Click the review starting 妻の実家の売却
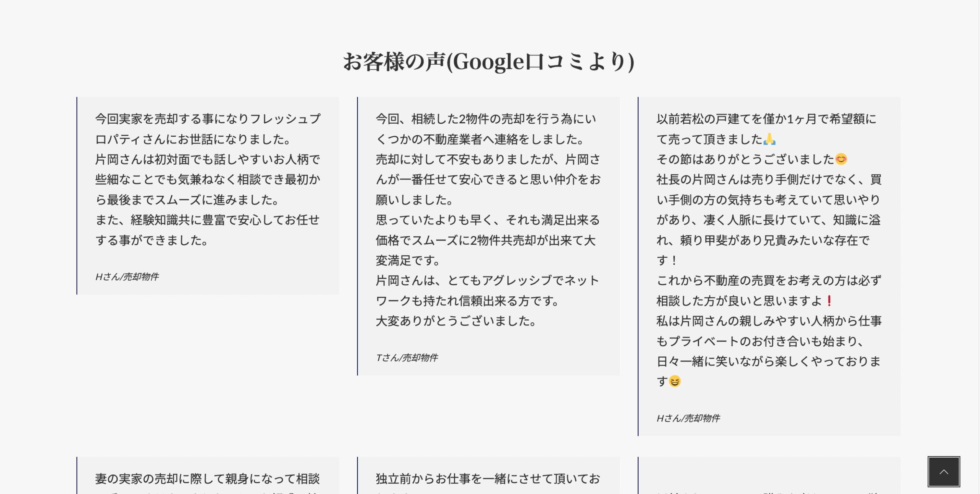 click(207, 479)
